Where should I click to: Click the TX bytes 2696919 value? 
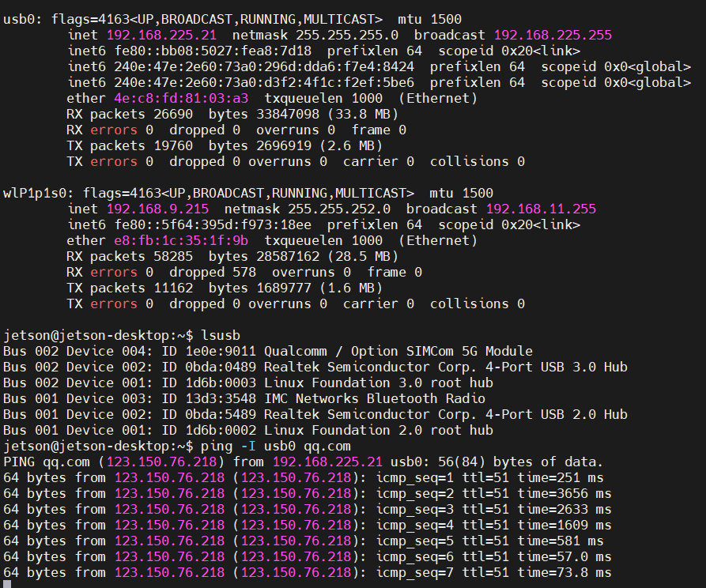[x=284, y=145]
